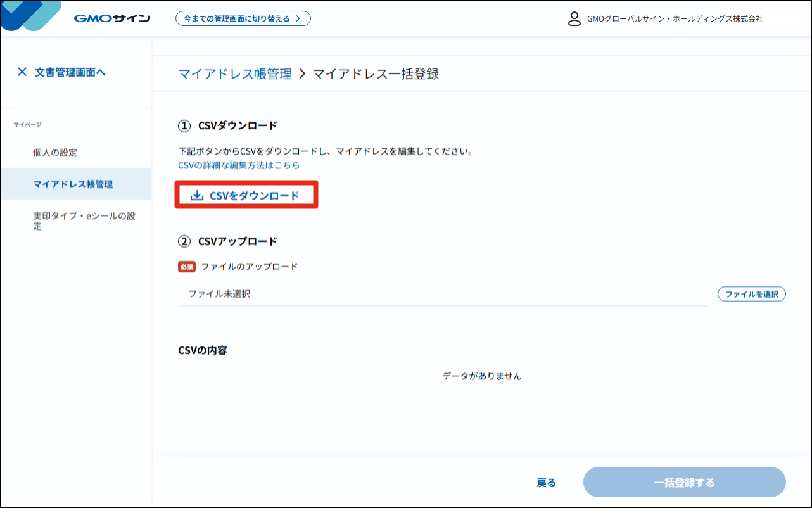This screenshot has width=812, height=508.
Task: Switch to the previous admin screen
Action: click(x=243, y=18)
